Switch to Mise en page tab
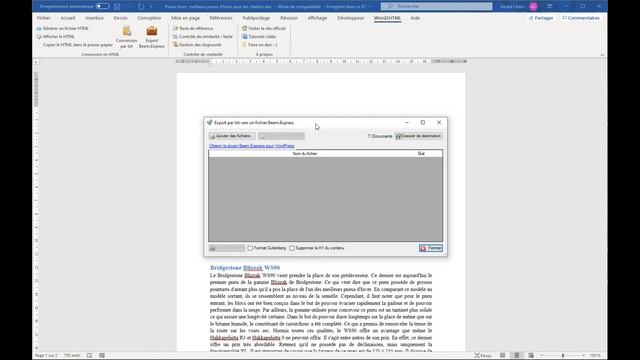This screenshot has width=640, height=360. tap(185, 18)
